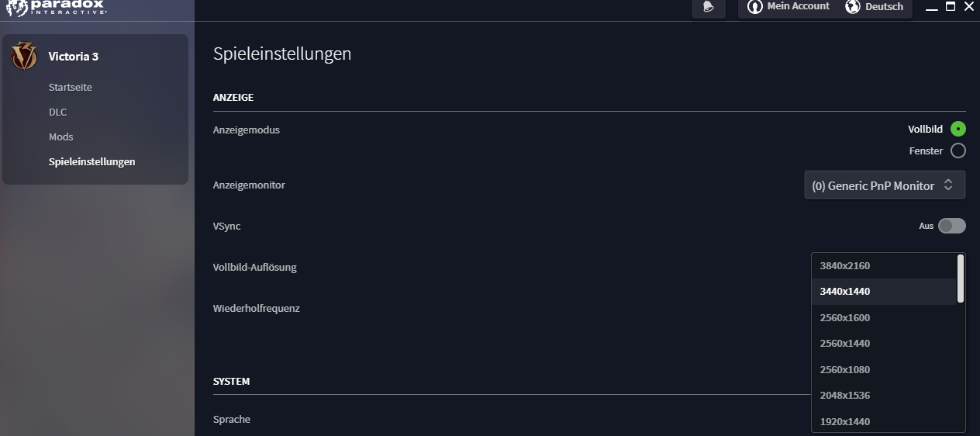Viewport: 980px width, 436px height.
Task: Maximize the launcher window
Action: point(950,7)
